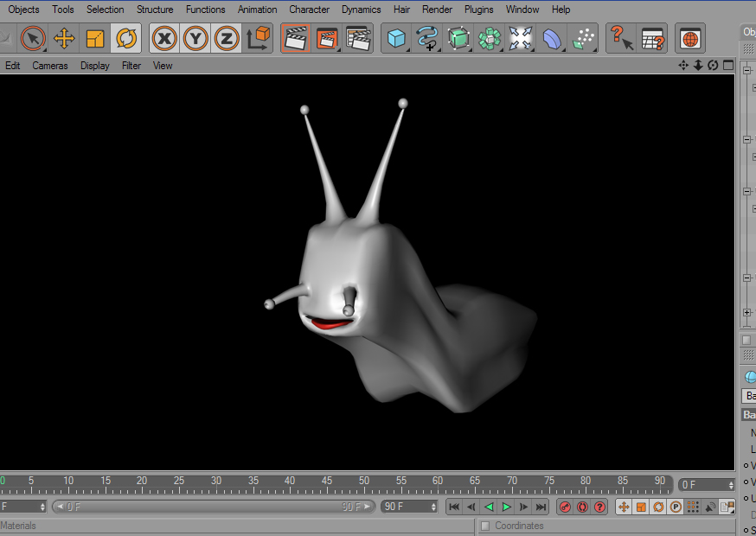Open the Help question-mark cursor tool

pyautogui.click(x=621, y=38)
